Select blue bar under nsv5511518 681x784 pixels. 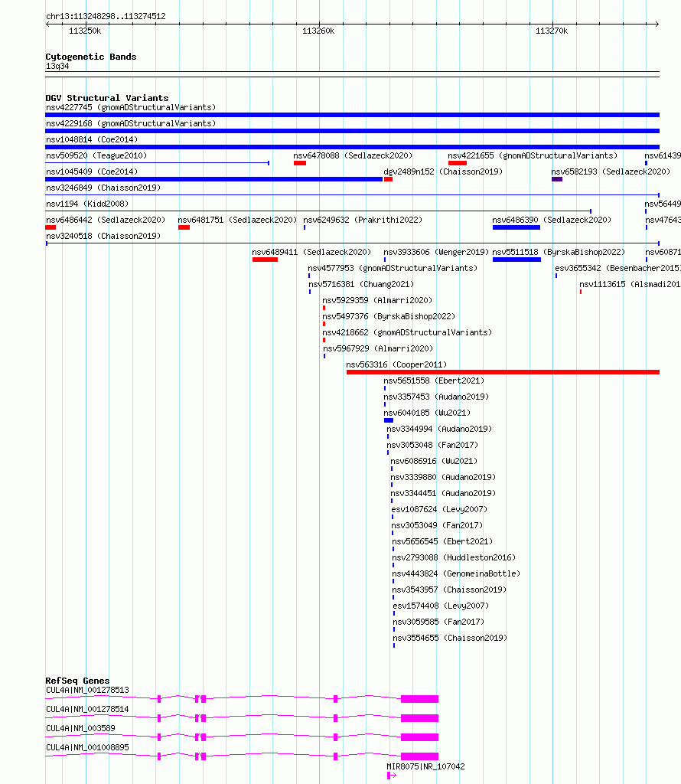(x=516, y=260)
